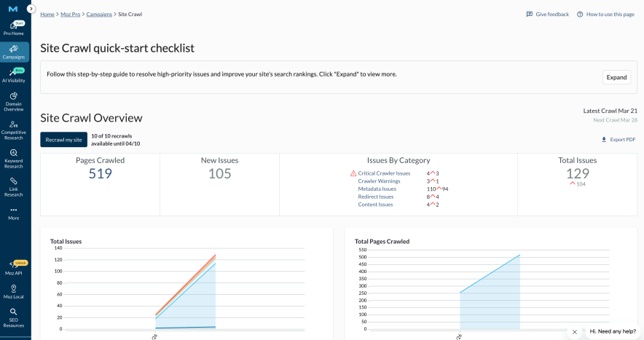Click the Campaigns breadcrumb link
The height and width of the screenshot is (340, 644).
click(99, 15)
